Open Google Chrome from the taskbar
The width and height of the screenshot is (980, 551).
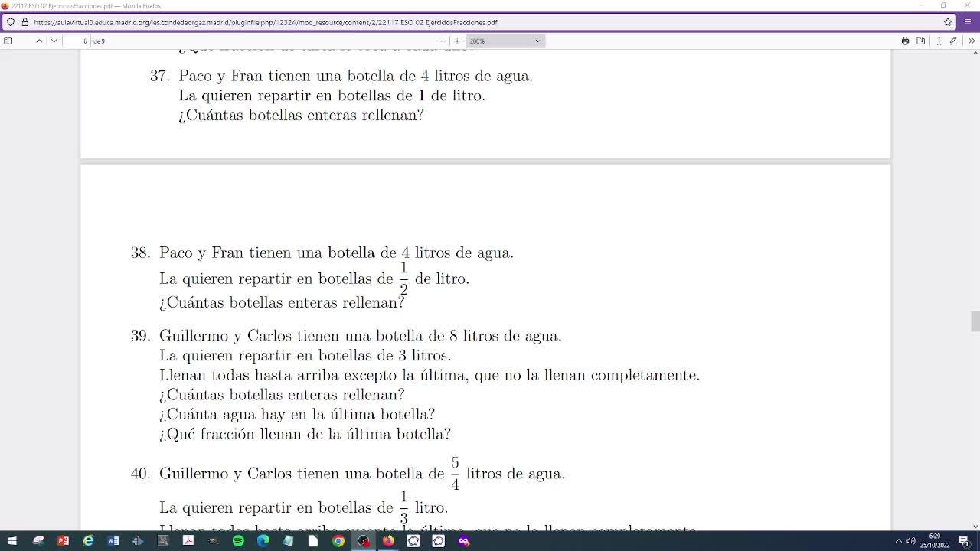pyautogui.click(x=338, y=541)
